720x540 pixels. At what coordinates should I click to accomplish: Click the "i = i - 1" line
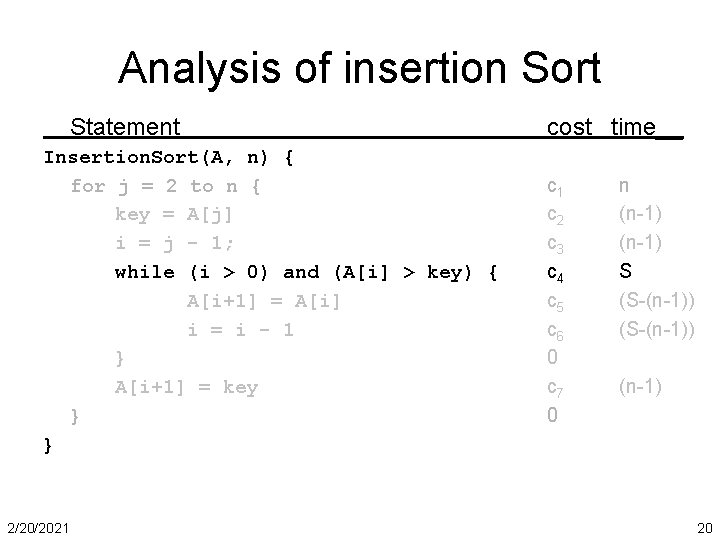click(240, 329)
